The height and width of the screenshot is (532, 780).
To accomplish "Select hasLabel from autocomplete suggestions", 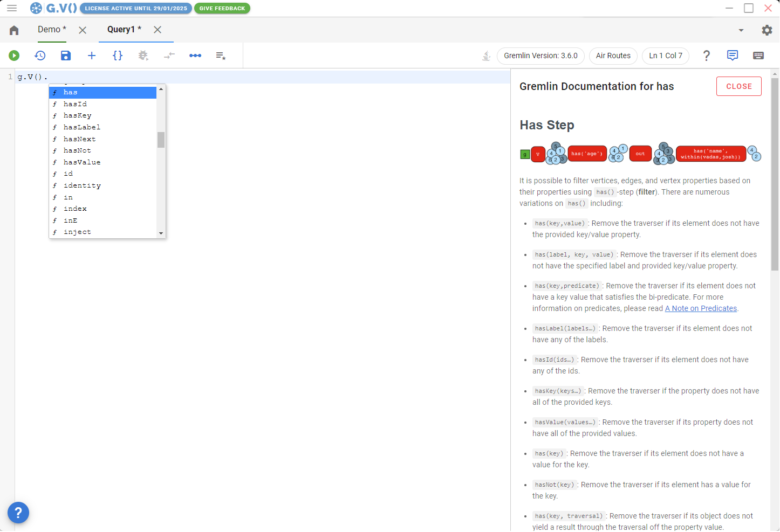I will click(81, 127).
